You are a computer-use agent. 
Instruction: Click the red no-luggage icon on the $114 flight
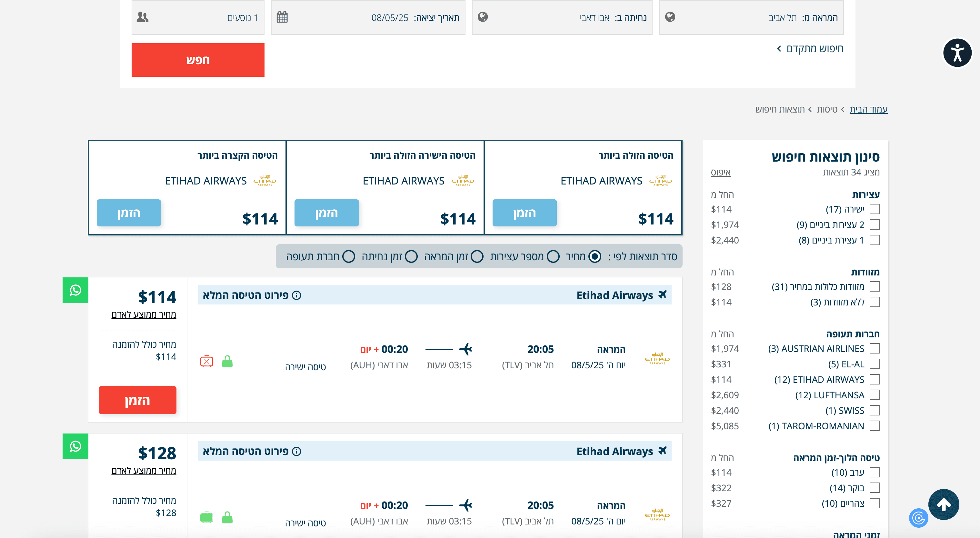206,361
